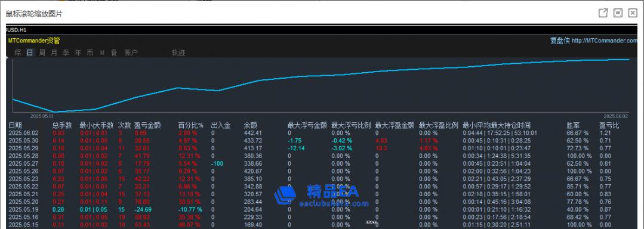Click the 出入金 column header
644x229 pixels.
coord(221,126)
